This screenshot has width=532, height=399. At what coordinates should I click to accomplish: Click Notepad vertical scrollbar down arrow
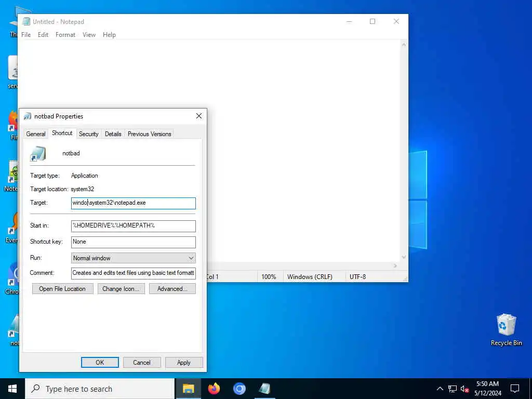click(404, 257)
